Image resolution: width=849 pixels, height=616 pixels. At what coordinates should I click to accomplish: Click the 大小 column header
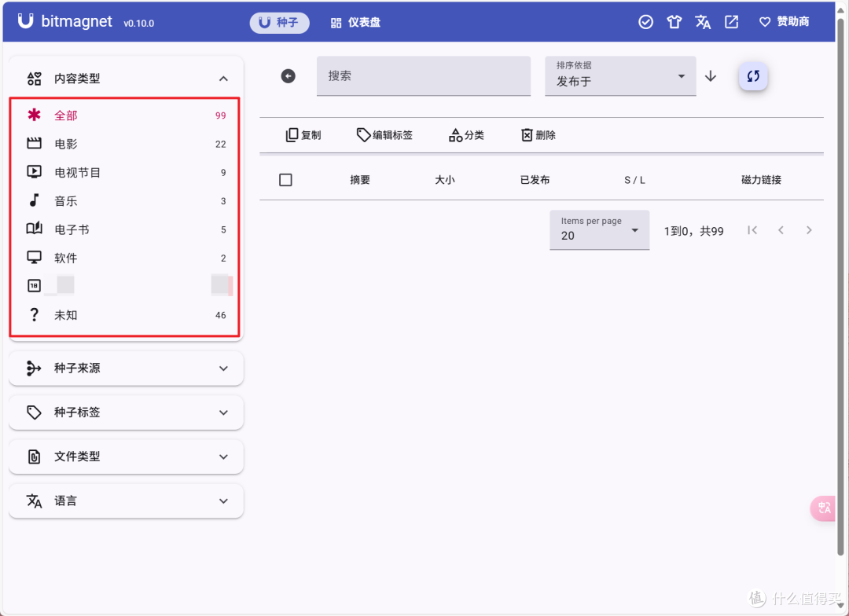tap(444, 180)
